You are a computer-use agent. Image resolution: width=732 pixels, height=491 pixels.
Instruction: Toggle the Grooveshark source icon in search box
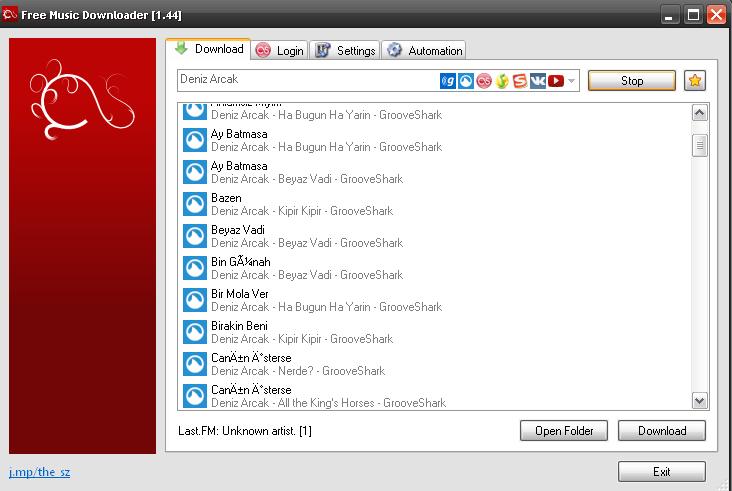tap(465, 81)
